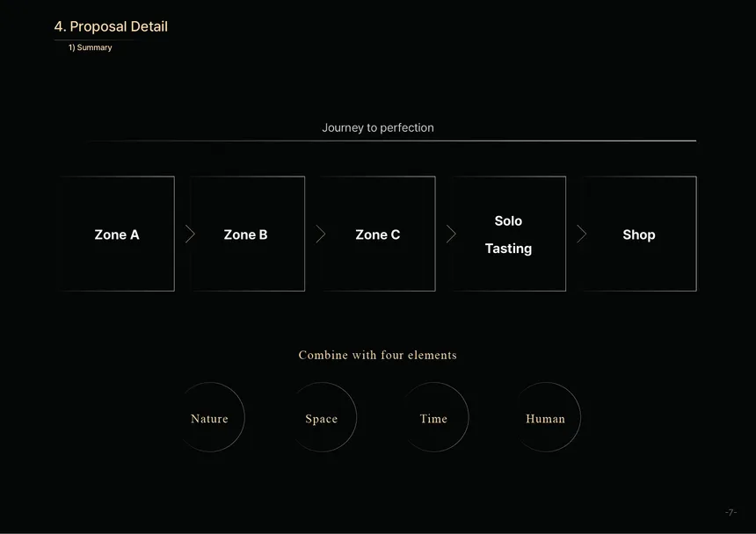Choose the Time circle

(x=434, y=417)
